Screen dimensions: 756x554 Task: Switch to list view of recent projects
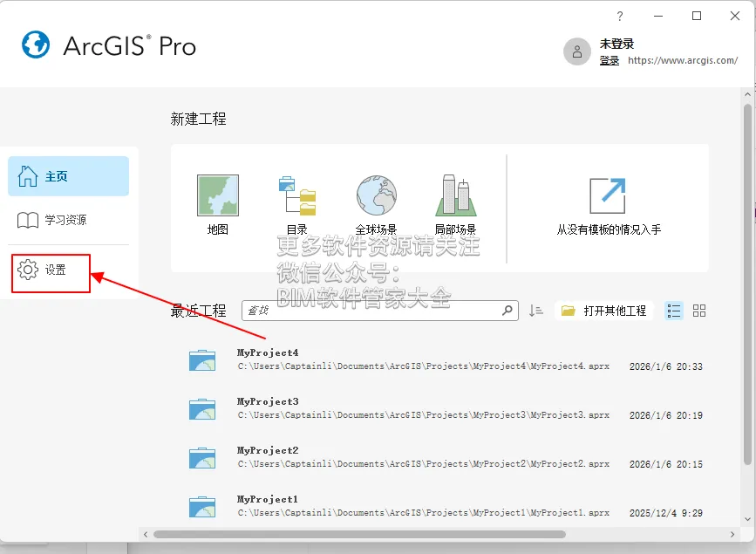(x=673, y=311)
